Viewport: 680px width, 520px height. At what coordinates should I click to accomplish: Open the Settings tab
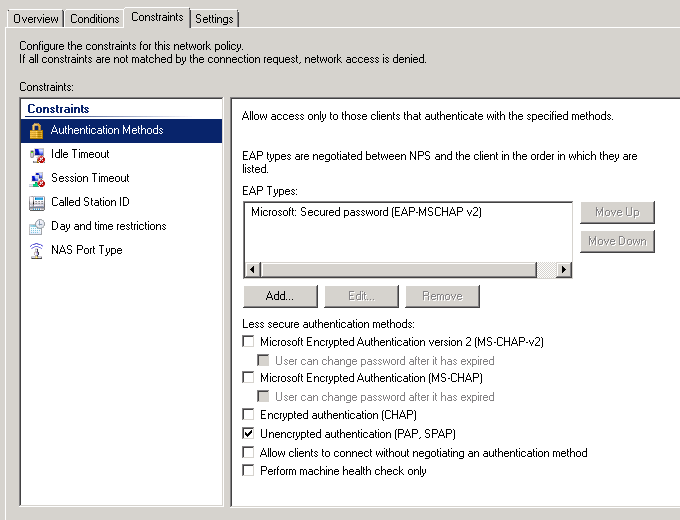(x=214, y=19)
